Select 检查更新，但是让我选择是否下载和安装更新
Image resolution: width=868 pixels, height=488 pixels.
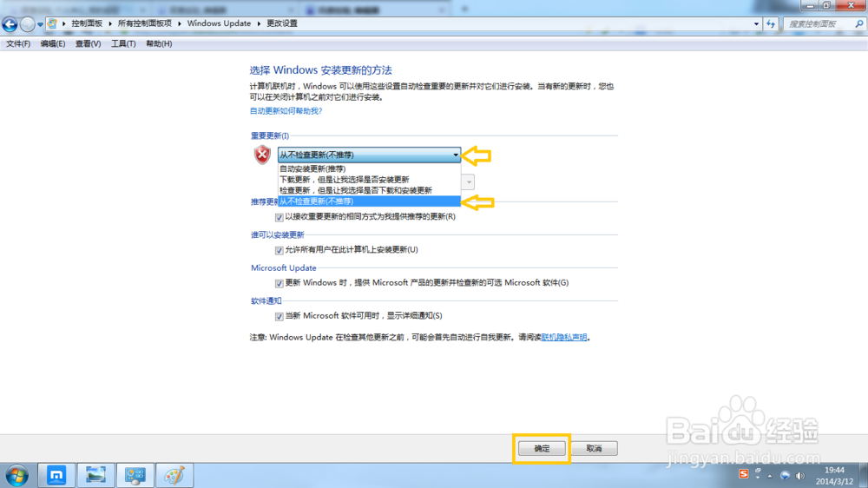369,190
